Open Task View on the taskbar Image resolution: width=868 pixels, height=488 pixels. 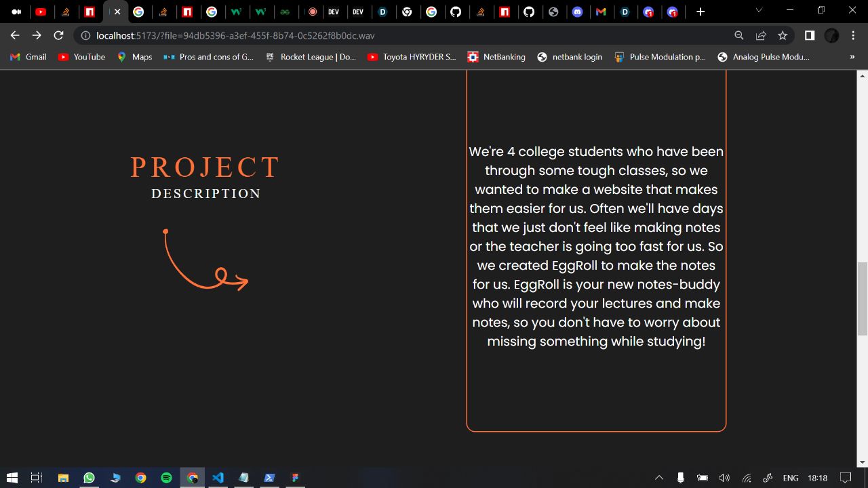[x=37, y=478]
